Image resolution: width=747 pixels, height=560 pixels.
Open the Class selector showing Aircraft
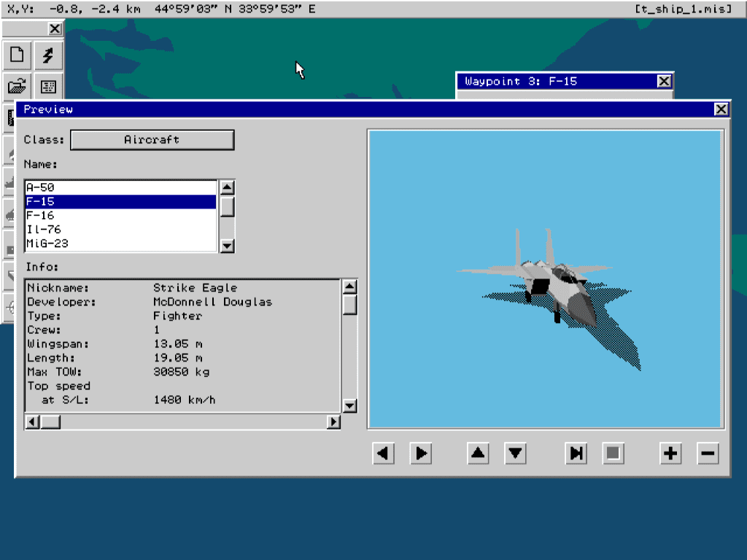coord(152,140)
